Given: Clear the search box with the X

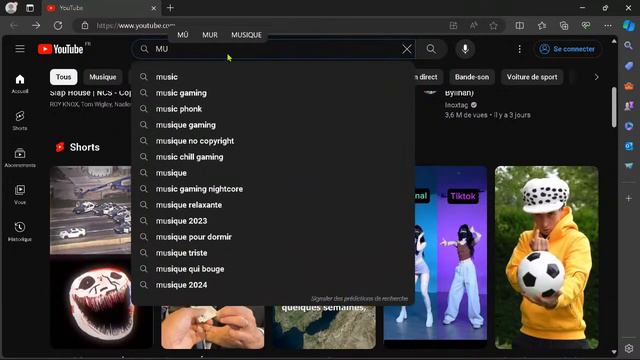Looking at the screenshot, I should coord(407,49).
